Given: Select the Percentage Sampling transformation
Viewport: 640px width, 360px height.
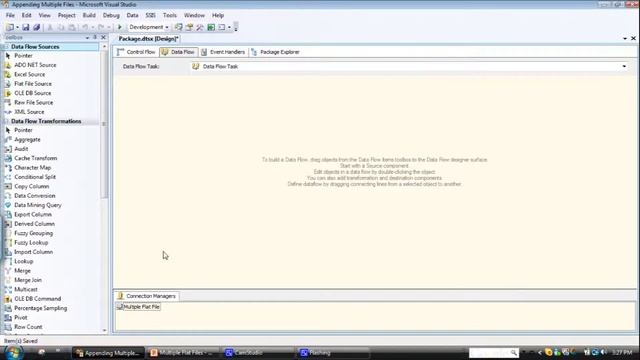Looking at the screenshot, I should tap(40, 309).
